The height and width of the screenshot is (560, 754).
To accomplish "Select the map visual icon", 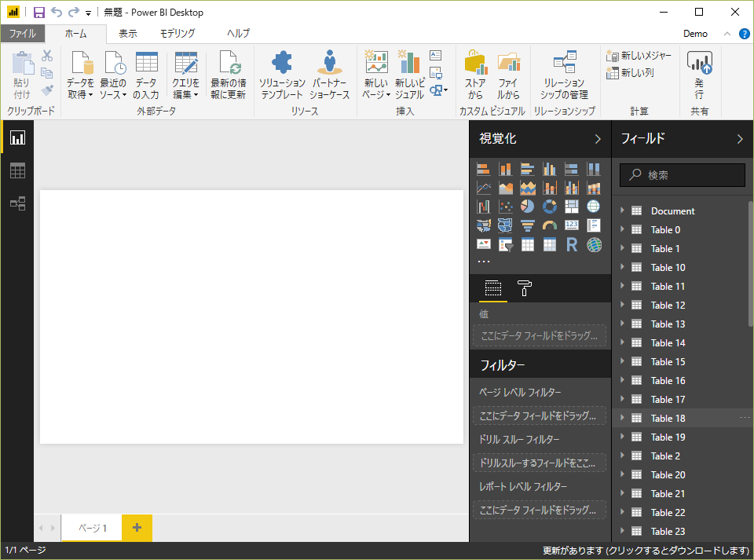I will 594,207.
